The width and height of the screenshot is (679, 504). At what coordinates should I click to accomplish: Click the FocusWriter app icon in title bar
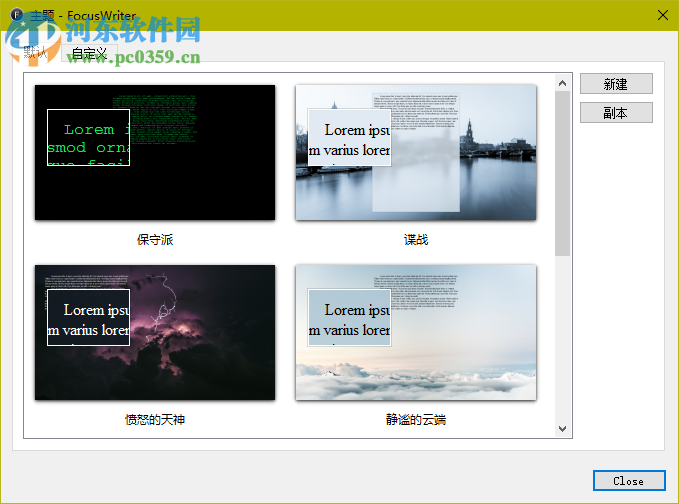pos(16,15)
